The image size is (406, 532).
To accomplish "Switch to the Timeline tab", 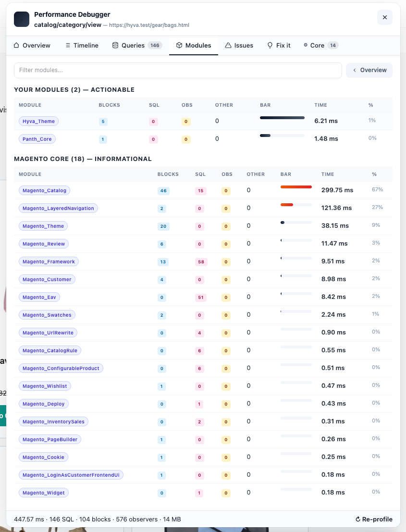I will [x=82, y=46].
